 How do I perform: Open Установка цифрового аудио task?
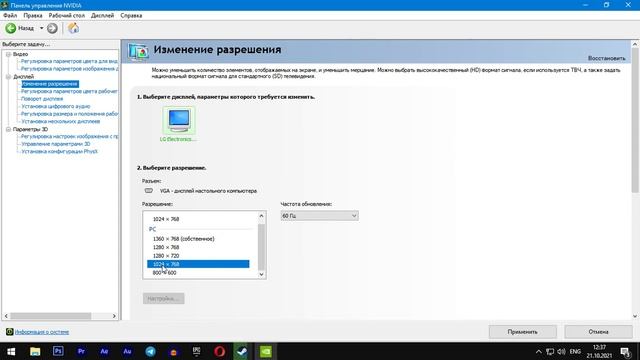(56, 106)
